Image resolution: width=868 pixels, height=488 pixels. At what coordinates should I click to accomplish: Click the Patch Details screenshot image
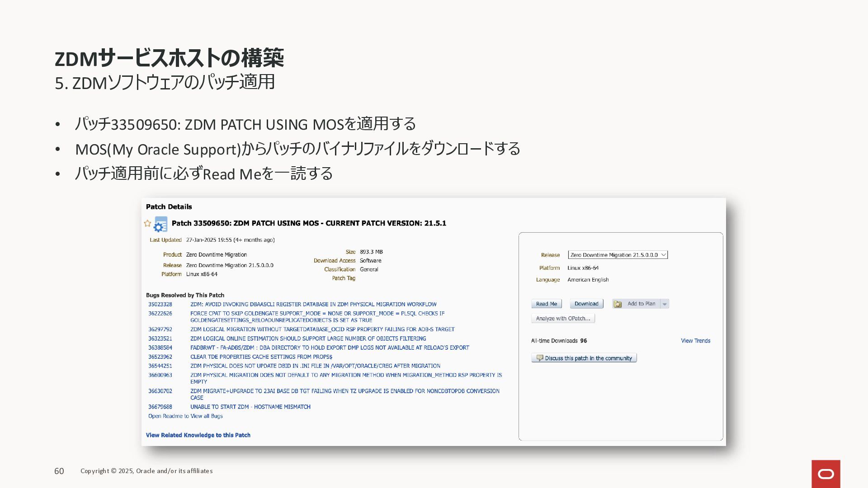[x=434, y=322]
